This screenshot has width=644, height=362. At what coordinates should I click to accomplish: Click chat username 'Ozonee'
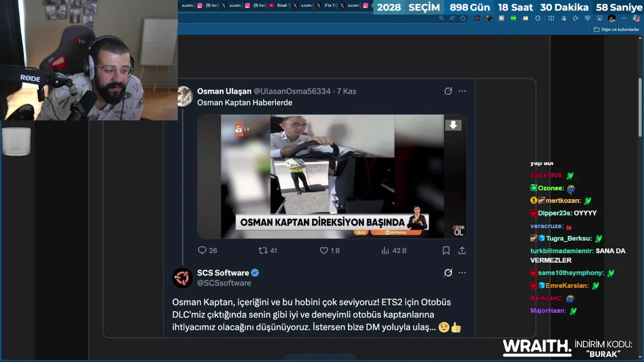coord(550,188)
